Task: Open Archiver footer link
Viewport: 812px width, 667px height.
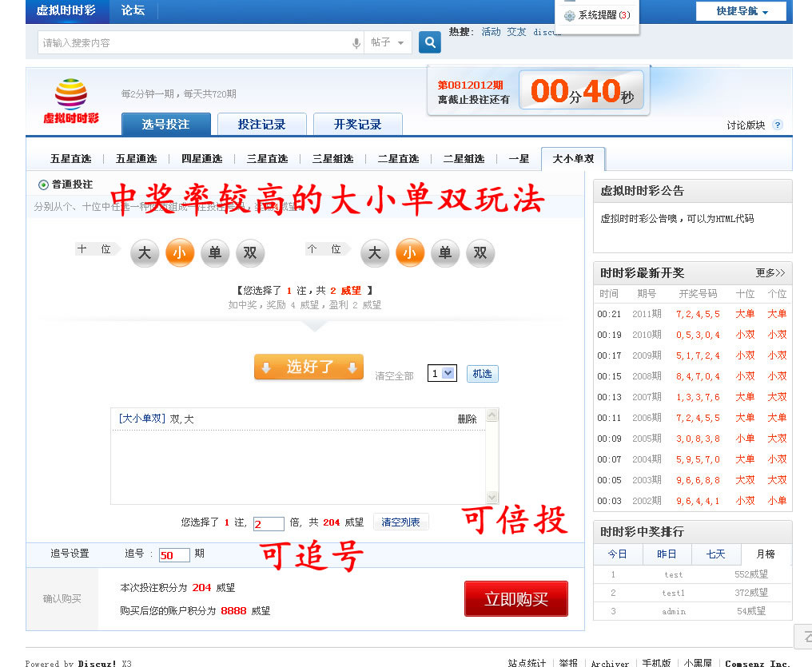Action: click(x=610, y=663)
